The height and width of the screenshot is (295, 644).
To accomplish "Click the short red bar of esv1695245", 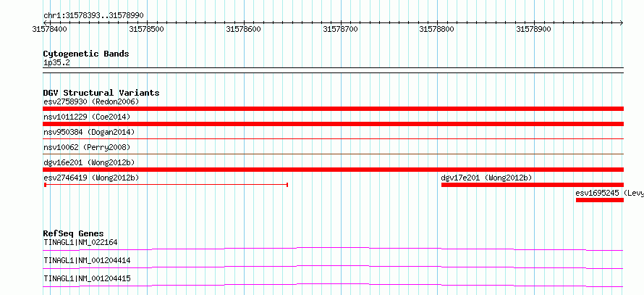I will pos(600,200).
